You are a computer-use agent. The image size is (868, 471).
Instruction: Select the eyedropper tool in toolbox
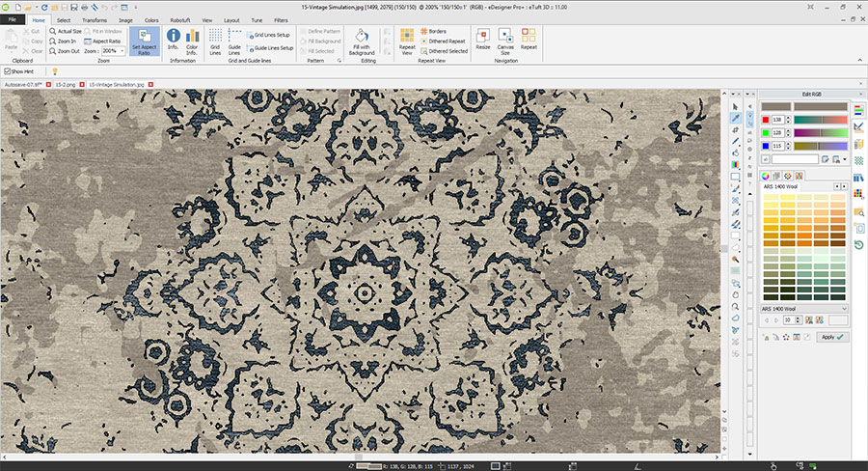click(x=736, y=118)
